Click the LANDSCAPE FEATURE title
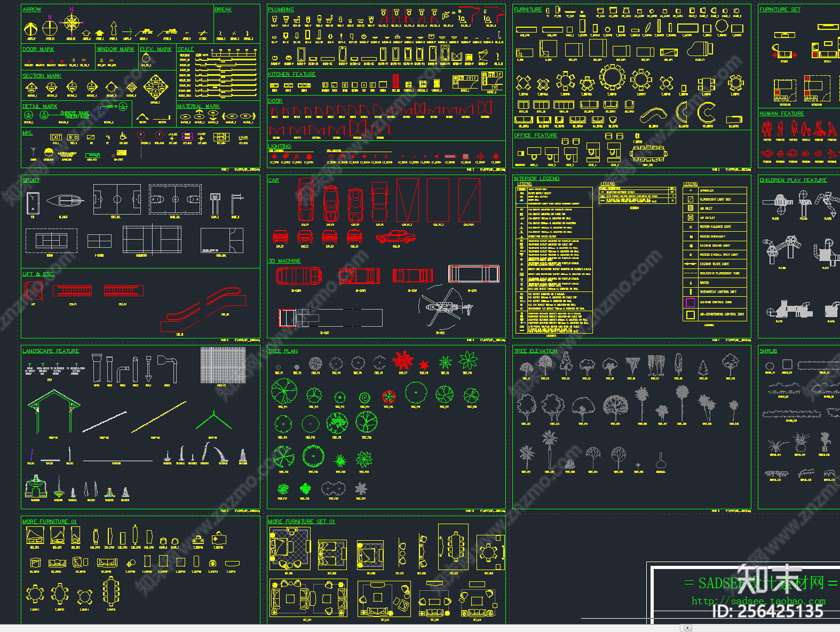Viewport: 840px width, 632px height. click(x=51, y=351)
